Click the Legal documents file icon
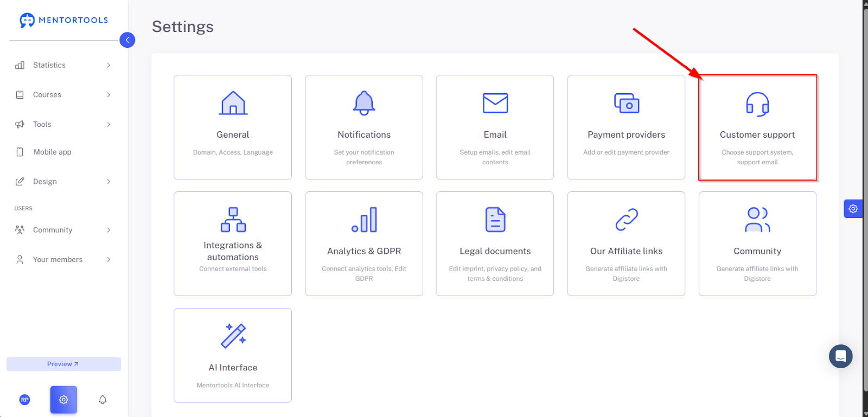The height and width of the screenshot is (417, 868). tap(495, 220)
